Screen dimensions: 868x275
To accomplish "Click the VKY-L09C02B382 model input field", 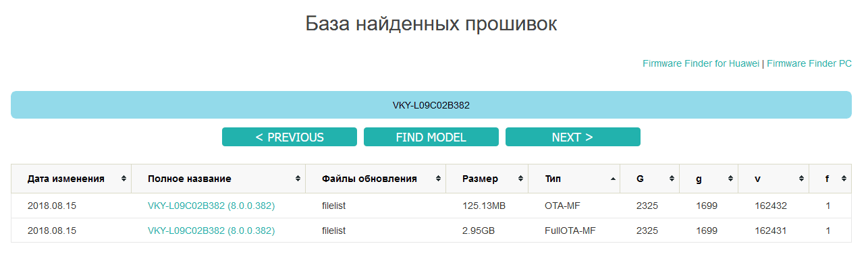I will tap(431, 105).
